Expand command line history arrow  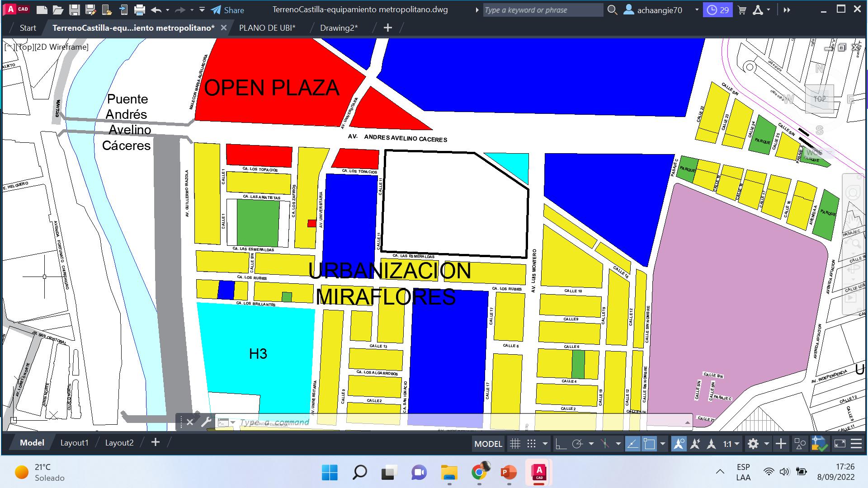pos(687,422)
